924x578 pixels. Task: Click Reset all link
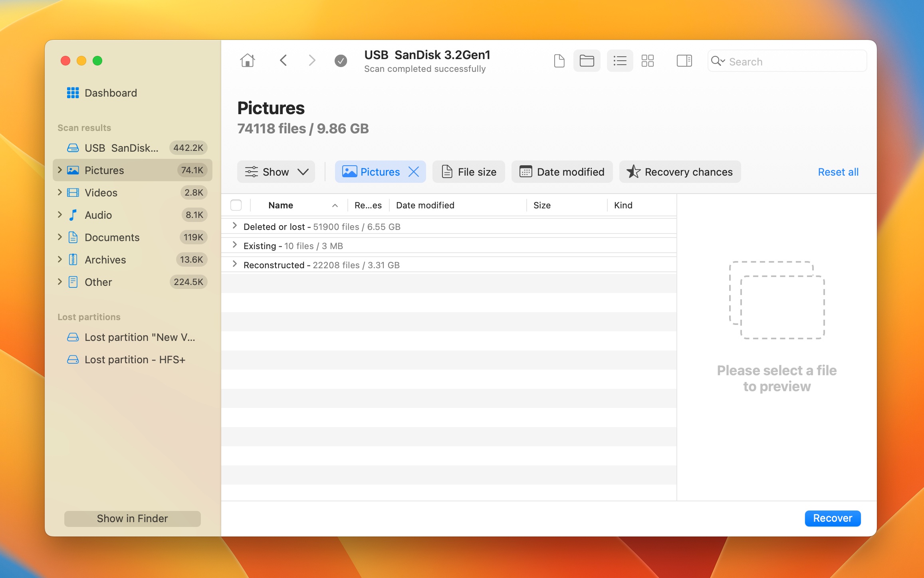pyautogui.click(x=838, y=172)
